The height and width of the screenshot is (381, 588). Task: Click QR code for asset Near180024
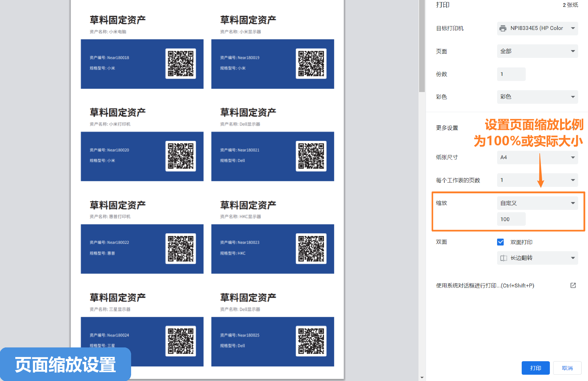coord(181,341)
